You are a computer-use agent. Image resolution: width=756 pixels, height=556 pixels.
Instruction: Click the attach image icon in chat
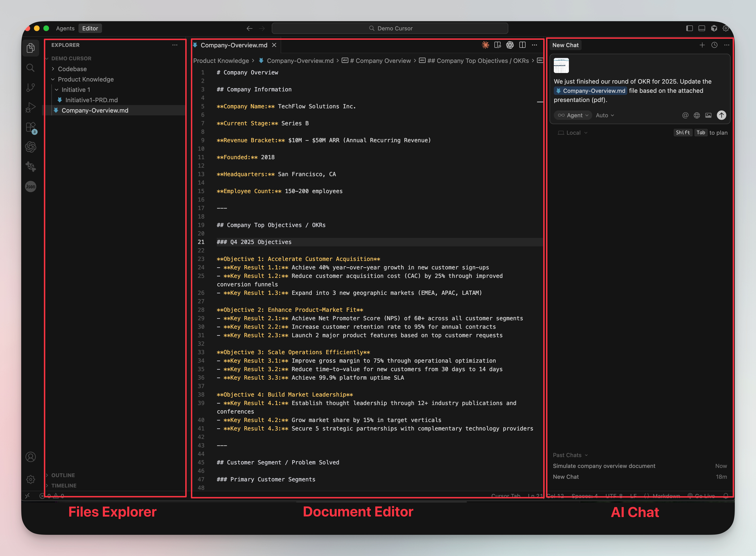click(709, 115)
